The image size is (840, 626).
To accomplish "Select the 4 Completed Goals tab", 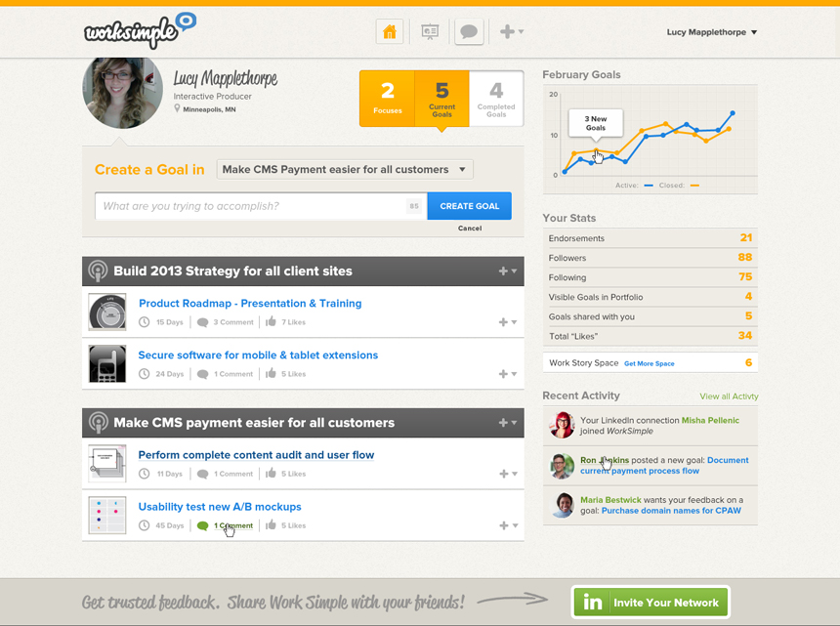I will (496, 99).
